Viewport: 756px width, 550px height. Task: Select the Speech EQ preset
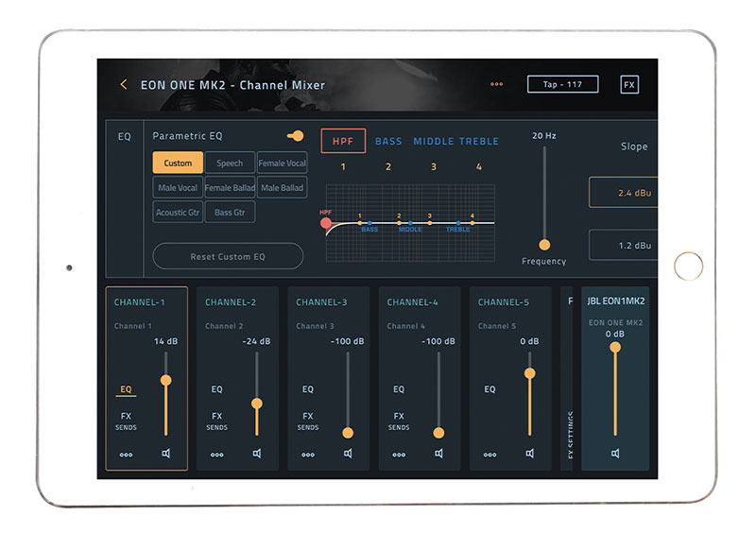click(230, 163)
